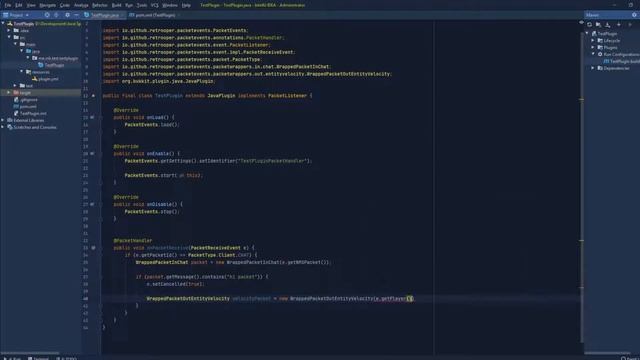Viewport: 640px width, 360px height.
Task: Collapse TestPlugin node in Maven panel
Action: [587, 33]
